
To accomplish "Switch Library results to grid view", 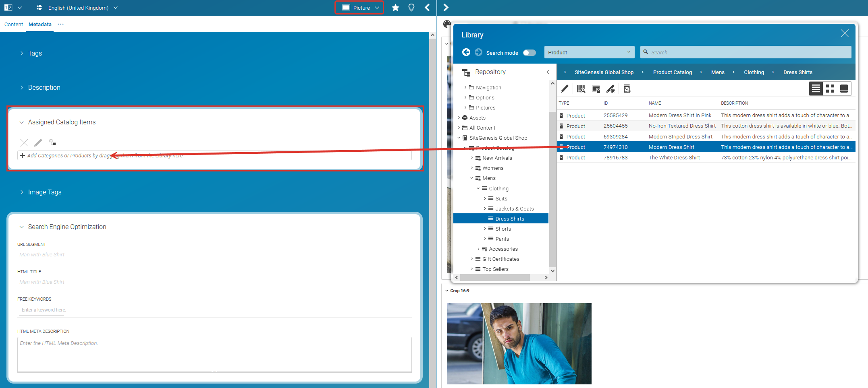I will 830,89.
